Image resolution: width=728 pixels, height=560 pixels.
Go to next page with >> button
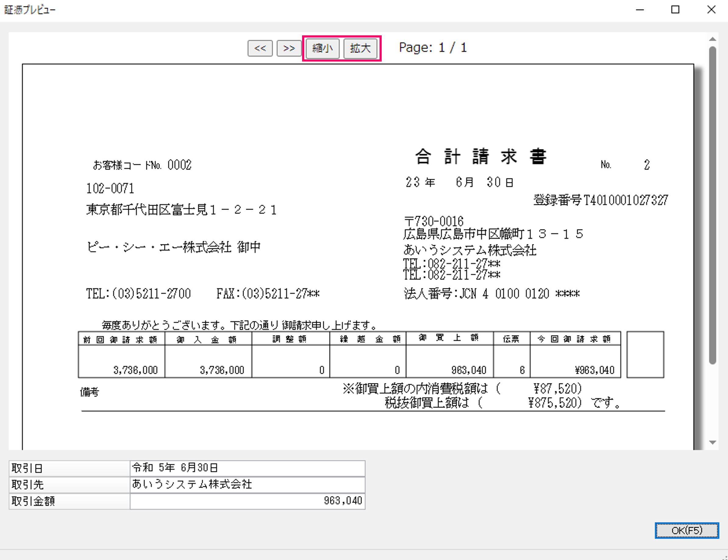[x=289, y=48]
